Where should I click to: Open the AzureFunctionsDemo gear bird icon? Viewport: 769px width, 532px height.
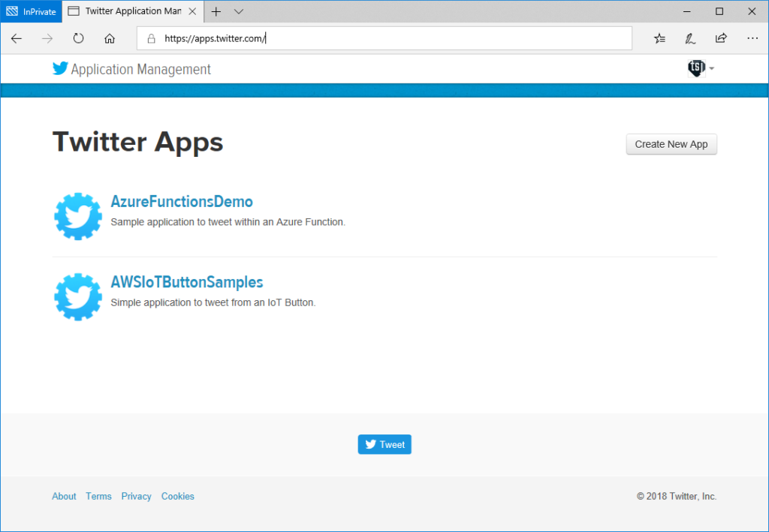point(78,216)
